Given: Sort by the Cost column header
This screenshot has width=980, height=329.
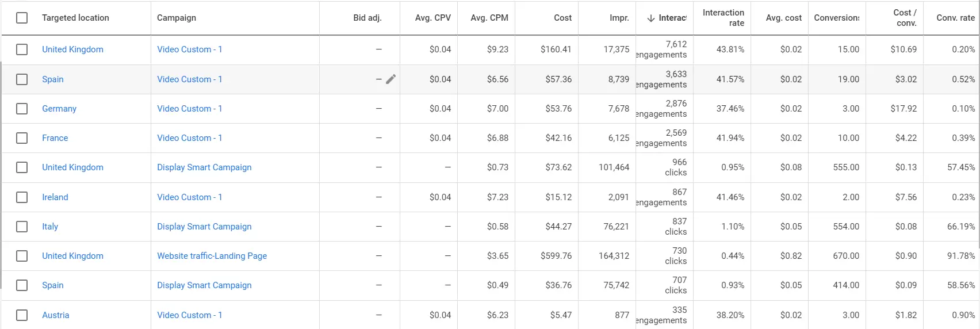Looking at the screenshot, I should (562, 18).
